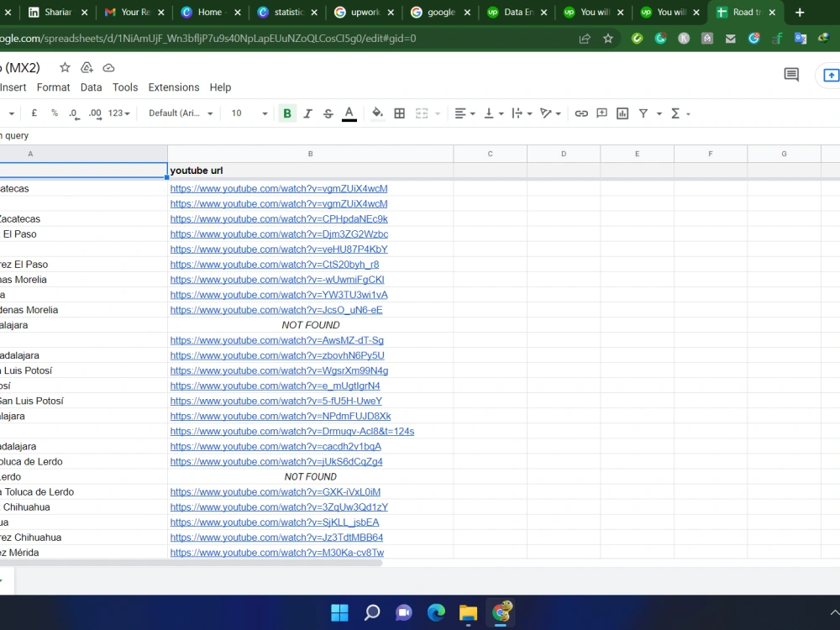This screenshot has height=630, width=840.
Task: Open number format 123 dropdown
Action: pyautogui.click(x=119, y=113)
